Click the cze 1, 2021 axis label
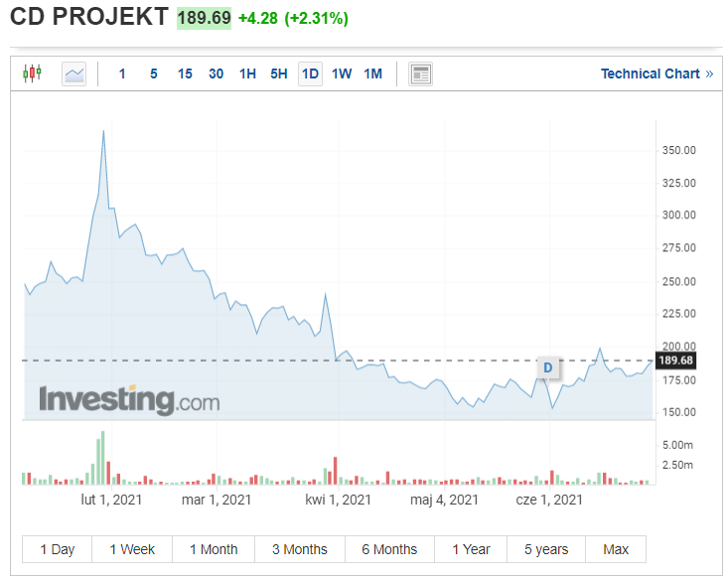Viewport: 728px width, 581px height. click(549, 500)
